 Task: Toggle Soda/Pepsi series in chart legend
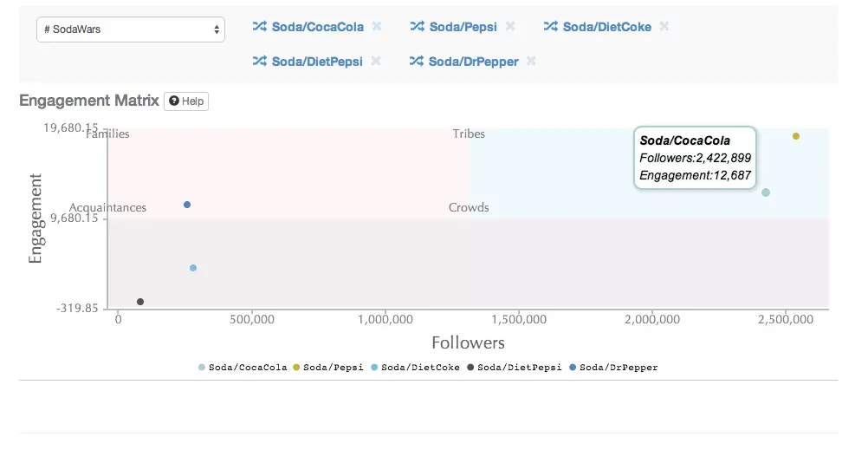pos(328,368)
